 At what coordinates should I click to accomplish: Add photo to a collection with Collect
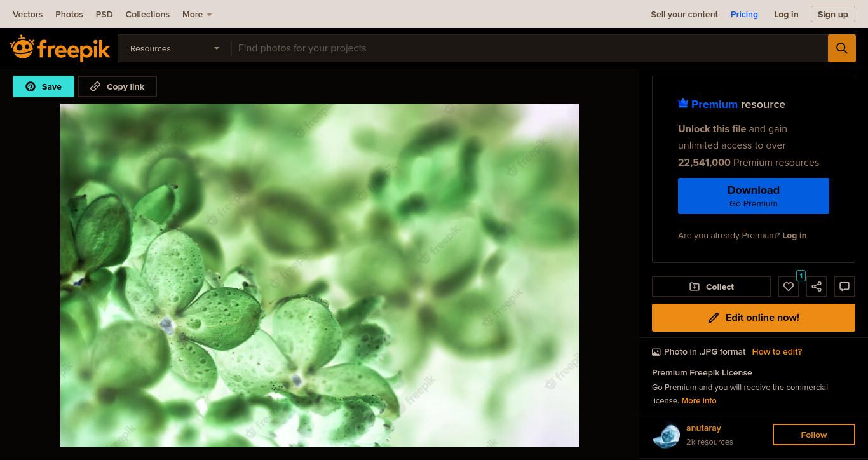(x=712, y=287)
